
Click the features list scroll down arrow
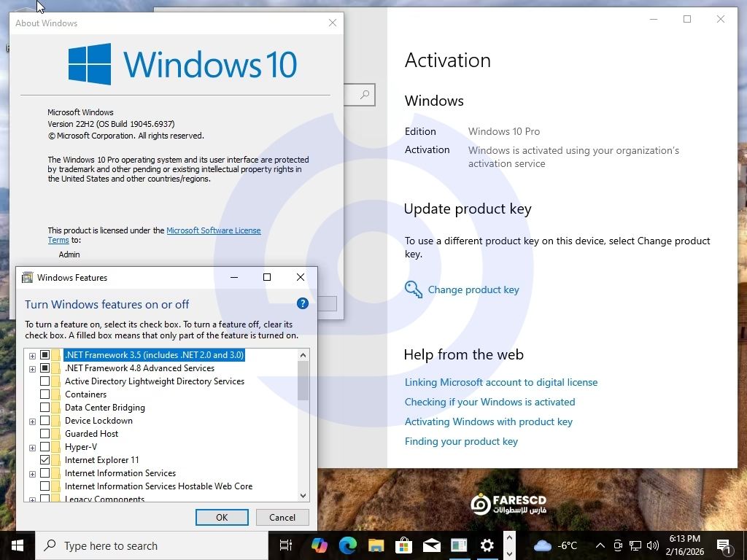pyautogui.click(x=303, y=496)
